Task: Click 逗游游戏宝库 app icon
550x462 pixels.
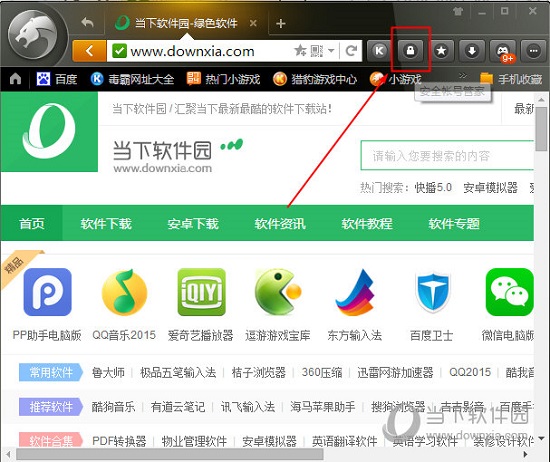Action: coord(279,292)
